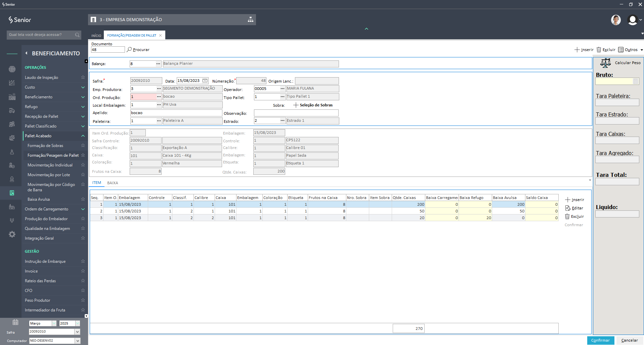Open the calculator icon in the Bruto field
644x345 pixels.
point(635,81)
